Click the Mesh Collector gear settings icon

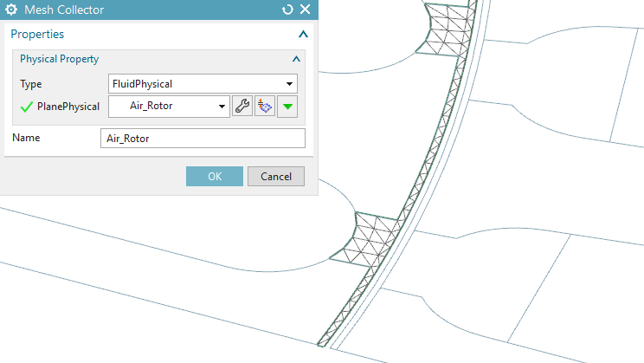[12, 10]
